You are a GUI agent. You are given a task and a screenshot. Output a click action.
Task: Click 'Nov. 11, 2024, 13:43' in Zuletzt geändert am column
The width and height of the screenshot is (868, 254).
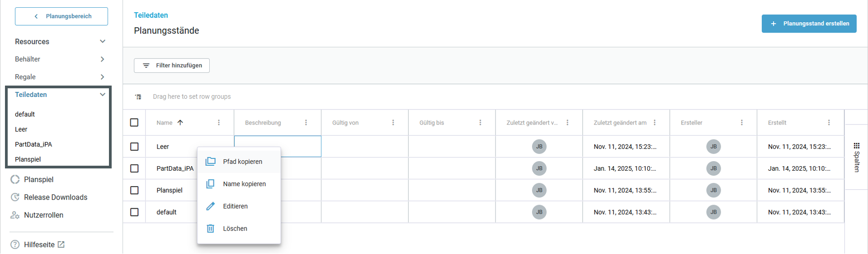coord(625,212)
